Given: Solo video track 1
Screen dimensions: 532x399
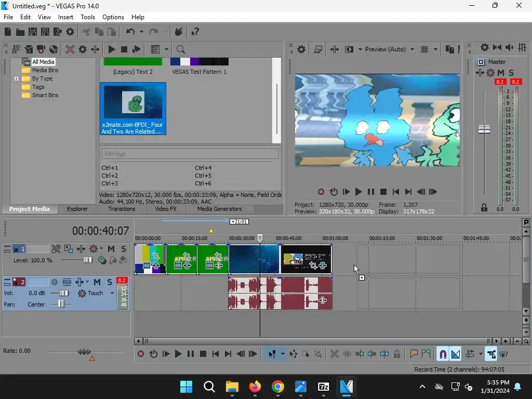Looking at the screenshot, I should tap(124, 249).
